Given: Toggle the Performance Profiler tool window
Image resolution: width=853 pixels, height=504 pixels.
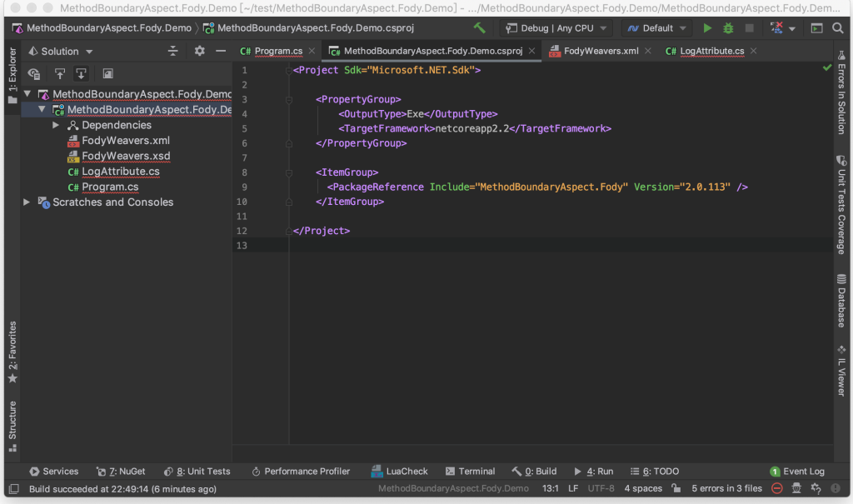Looking at the screenshot, I should [x=300, y=472].
